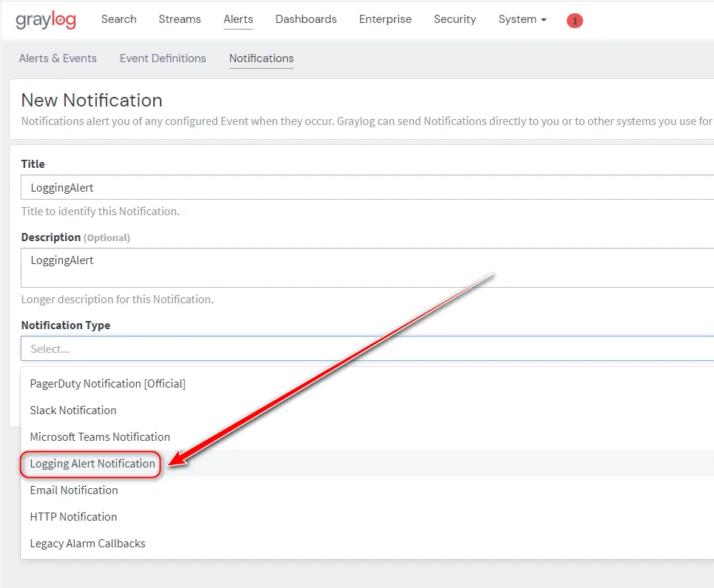This screenshot has width=714, height=588.
Task: Expand the System dropdown menu
Action: 522,19
